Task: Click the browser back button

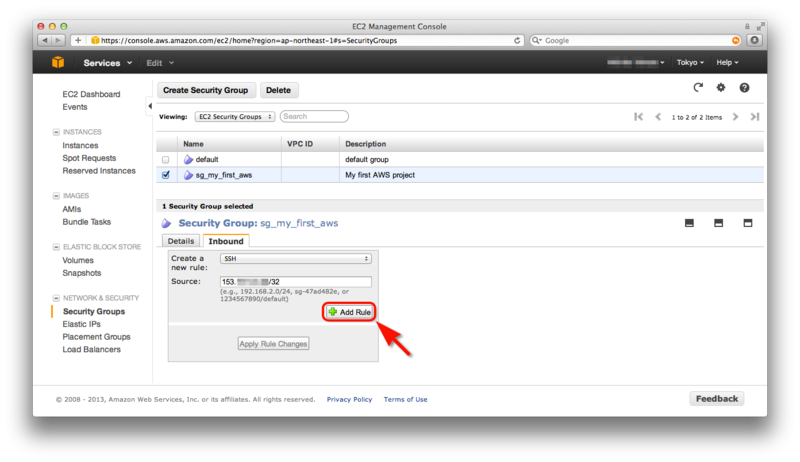Action: click(x=45, y=40)
